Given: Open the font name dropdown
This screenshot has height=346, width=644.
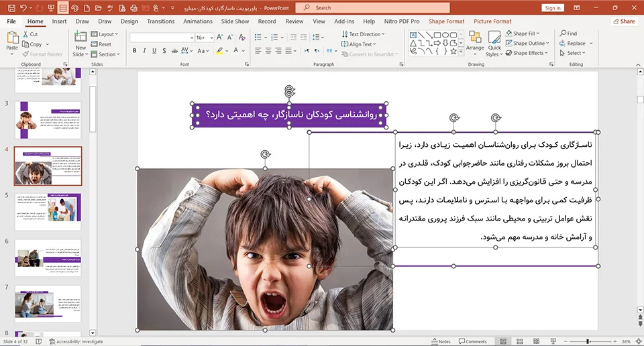Looking at the screenshot, I should tap(192, 38).
